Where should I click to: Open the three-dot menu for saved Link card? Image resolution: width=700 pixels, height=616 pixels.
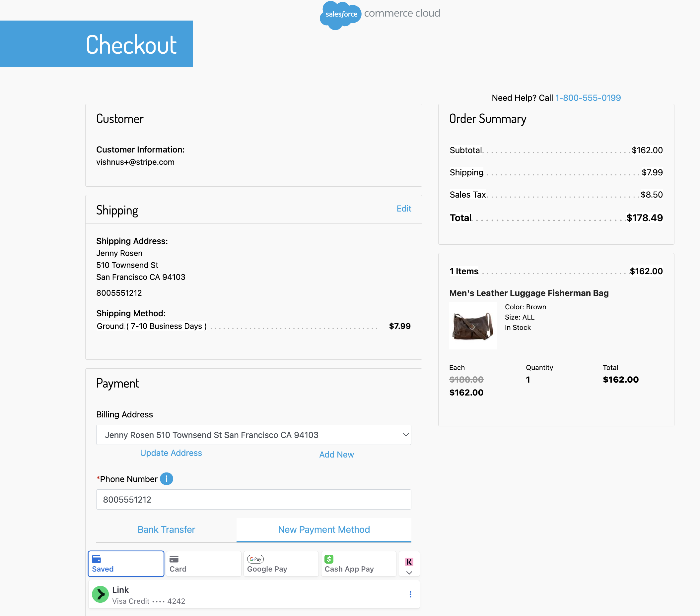[x=410, y=594]
